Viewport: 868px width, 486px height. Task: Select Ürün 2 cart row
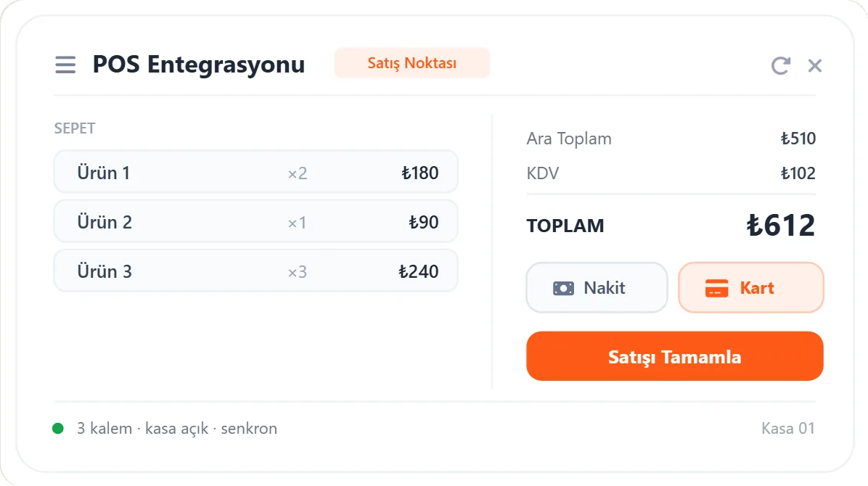tap(255, 221)
